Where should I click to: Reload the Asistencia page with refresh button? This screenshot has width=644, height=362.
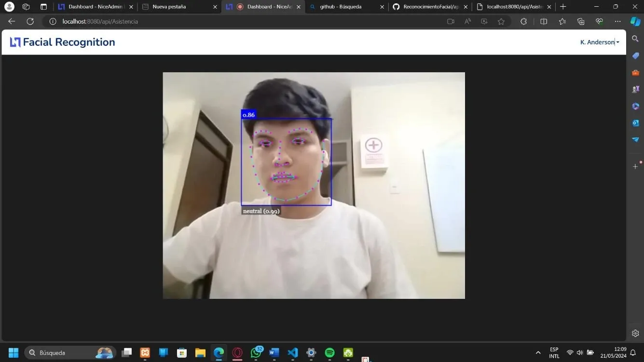(x=30, y=21)
